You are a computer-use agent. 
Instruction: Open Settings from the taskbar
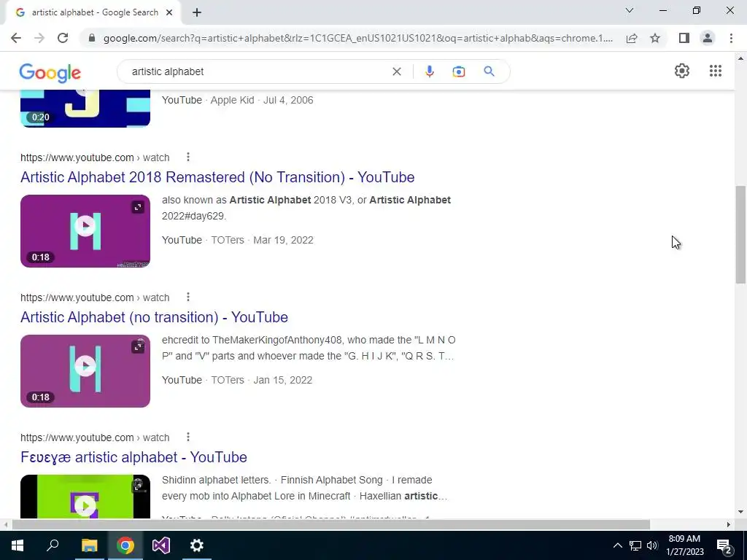(x=197, y=545)
